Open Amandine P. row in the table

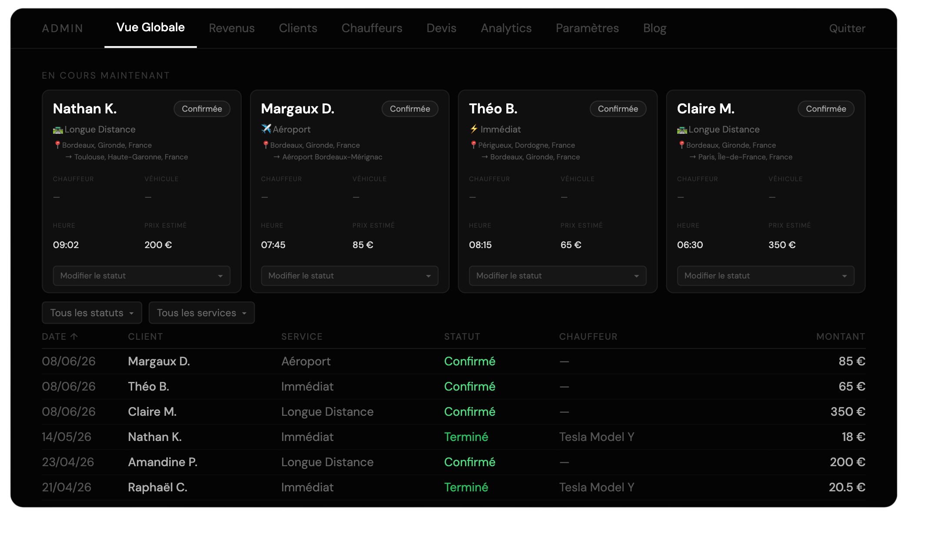tap(454, 462)
